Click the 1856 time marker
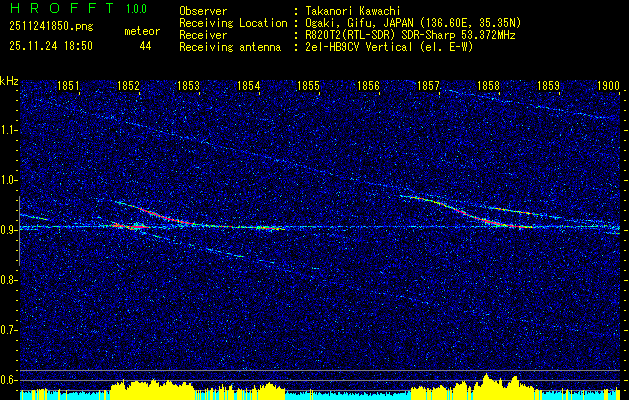The width and height of the screenshot is (629, 400). 368,85
